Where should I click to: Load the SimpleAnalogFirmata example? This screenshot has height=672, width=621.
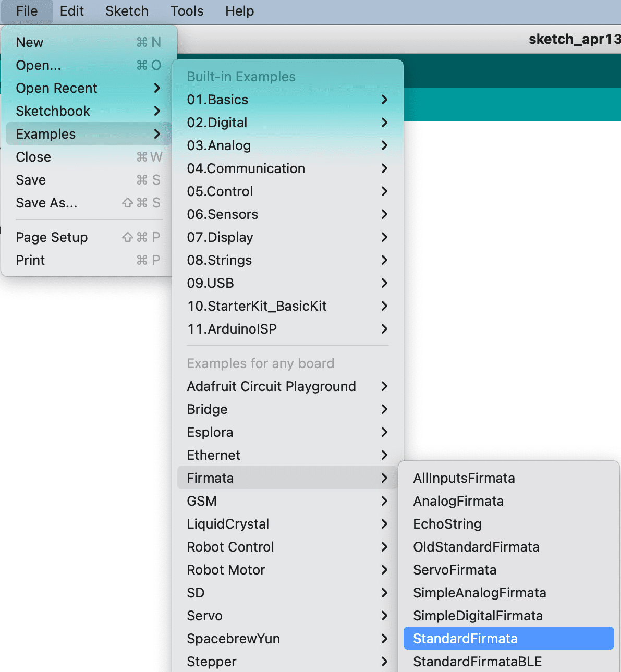[x=509, y=593]
